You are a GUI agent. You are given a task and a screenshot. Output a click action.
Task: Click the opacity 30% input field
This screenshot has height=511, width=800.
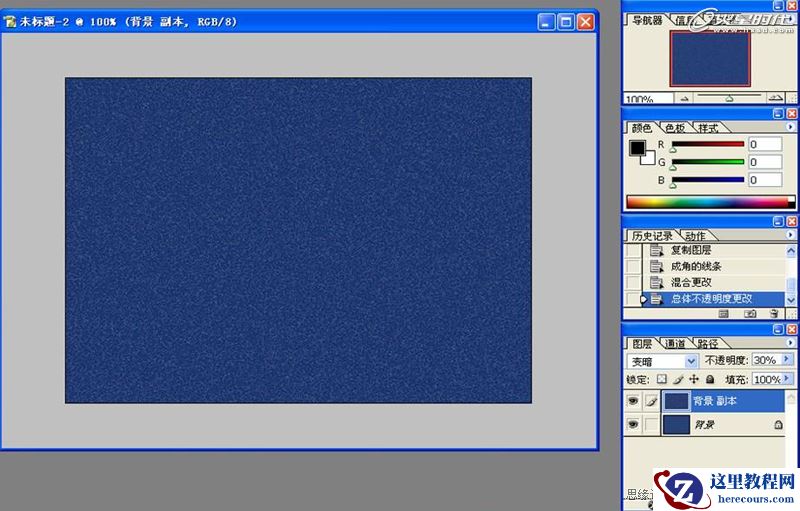pos(767,360)
